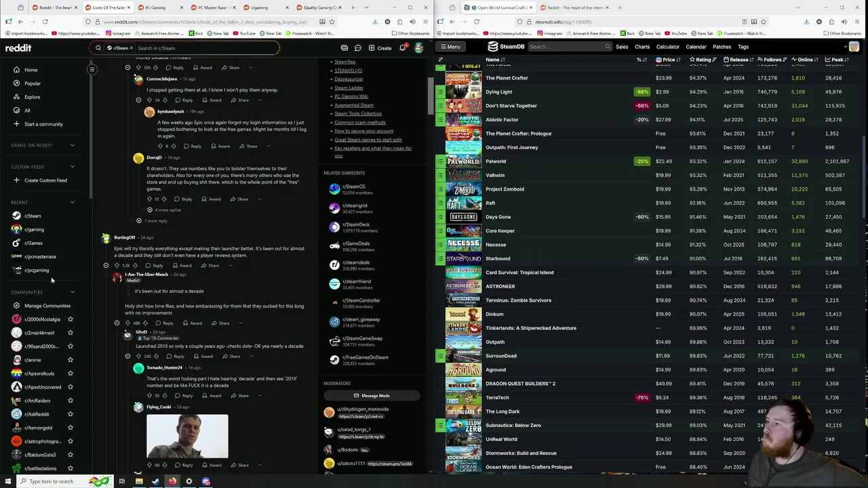The width and height of the screenshot is (868, 488).
Task: Favorite r/2000sNostalgia with its star
Action: coord(70,319)
